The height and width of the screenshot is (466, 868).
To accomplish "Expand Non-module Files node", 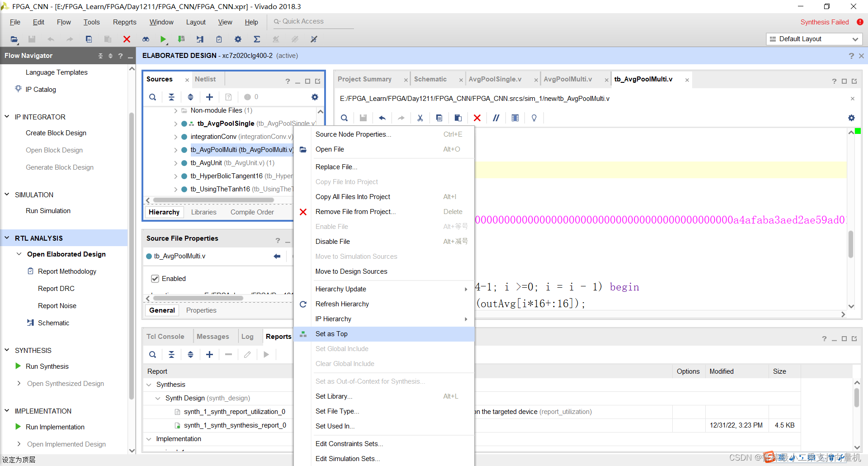I will (x=175, y=110).
